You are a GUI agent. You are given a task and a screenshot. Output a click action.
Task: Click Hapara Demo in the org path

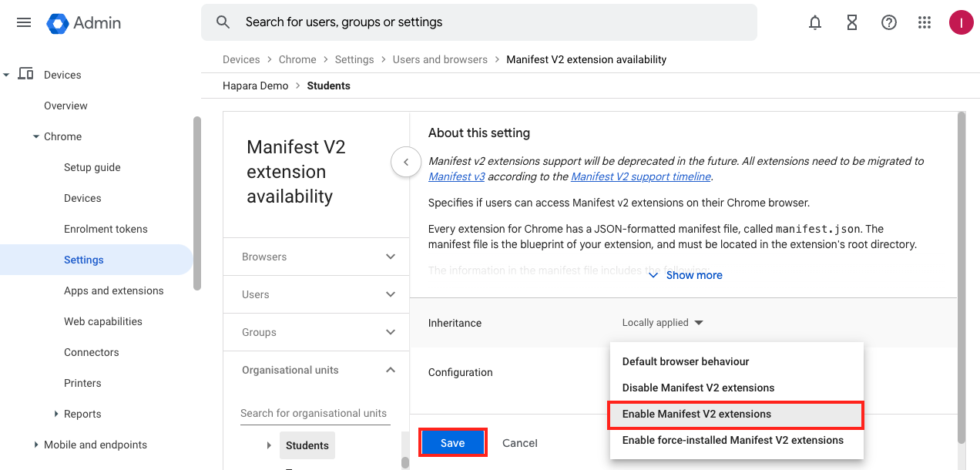click(x=256, y=86)
